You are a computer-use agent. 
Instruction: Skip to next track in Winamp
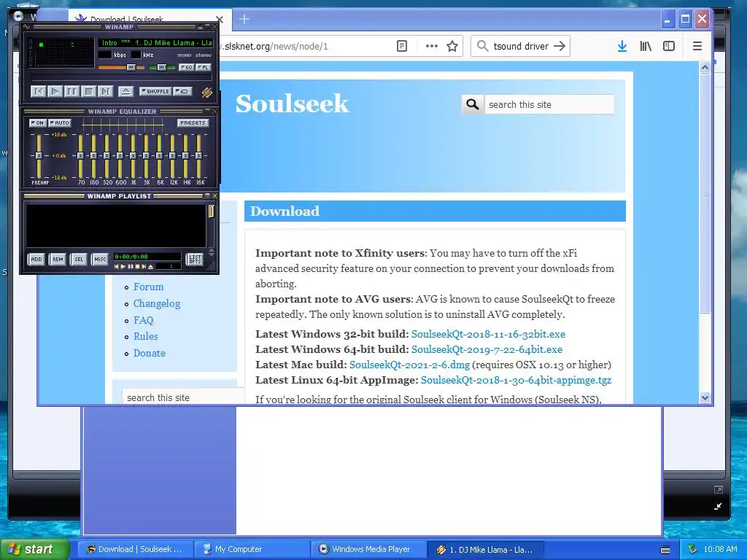pos(105,91)
